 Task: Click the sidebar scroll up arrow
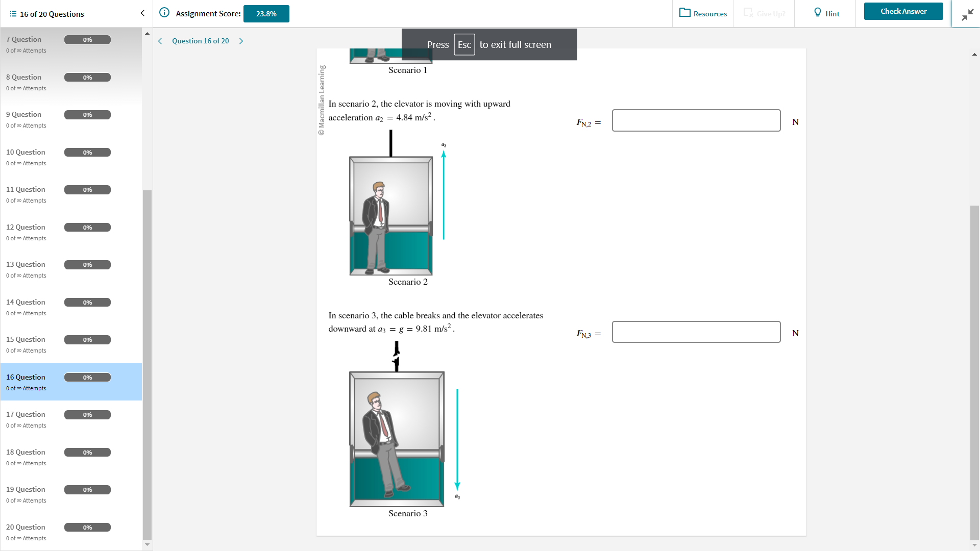(147, 34)
